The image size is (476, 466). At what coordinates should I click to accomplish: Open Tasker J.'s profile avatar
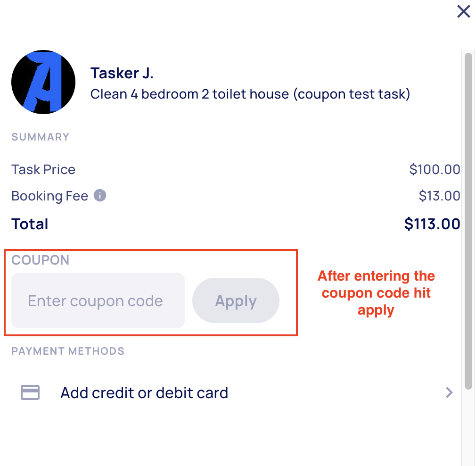tap(43, 82)
